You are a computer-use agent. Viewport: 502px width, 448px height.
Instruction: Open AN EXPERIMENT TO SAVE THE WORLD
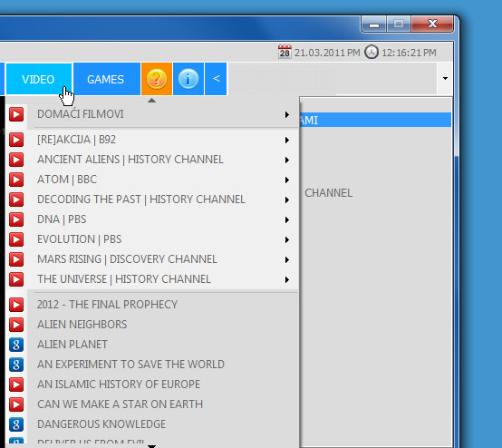tap(152, 365)
